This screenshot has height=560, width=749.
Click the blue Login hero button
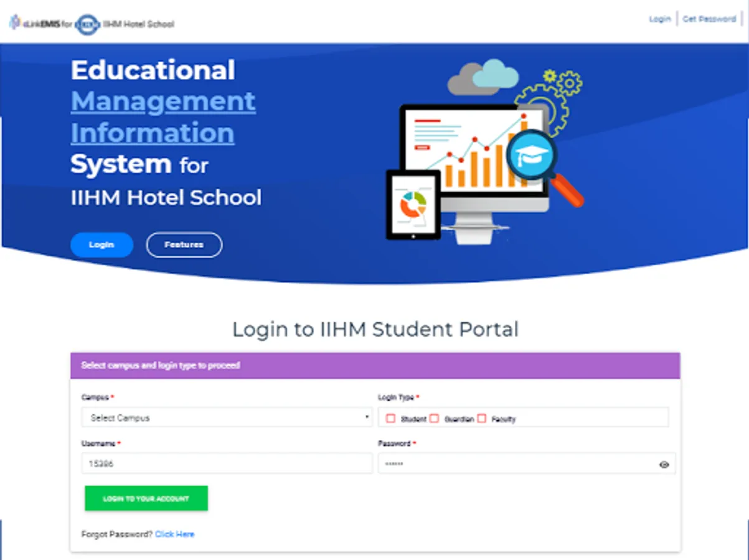[x=101, y=245]
